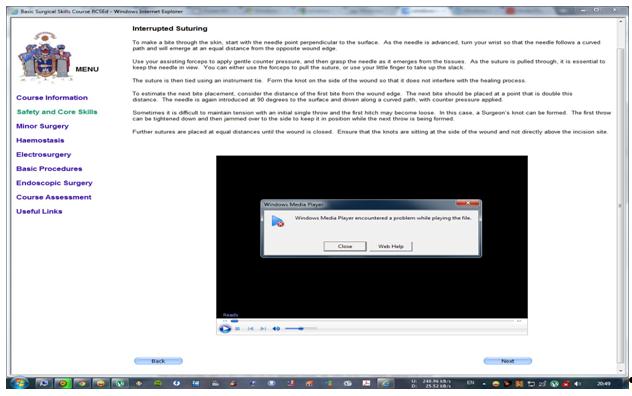The width and height of the screenshot is (632, 396).
Task: Click the previous track button
Action: (x=250, y=329)
